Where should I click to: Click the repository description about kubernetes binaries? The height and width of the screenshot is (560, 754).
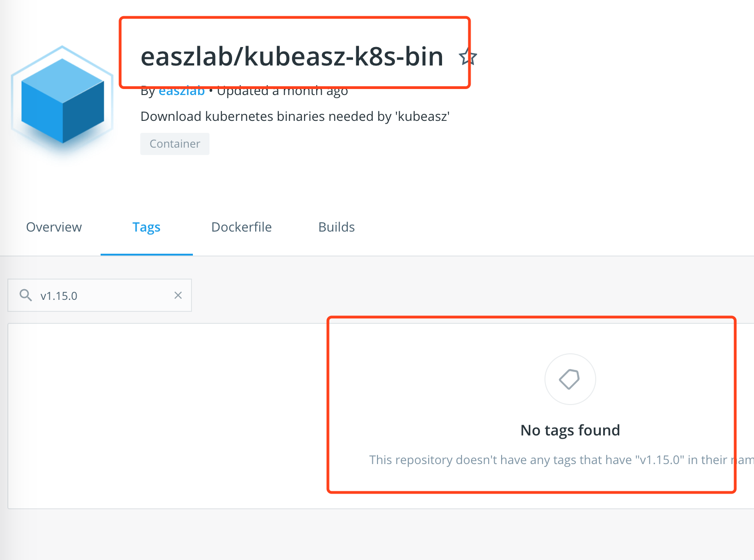[295, 116]
